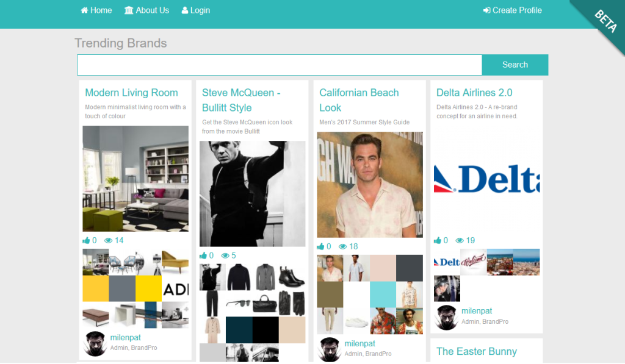Select the black leather gloves thumbnail
The height and width of the screenshot is (364, 625).
292,304
